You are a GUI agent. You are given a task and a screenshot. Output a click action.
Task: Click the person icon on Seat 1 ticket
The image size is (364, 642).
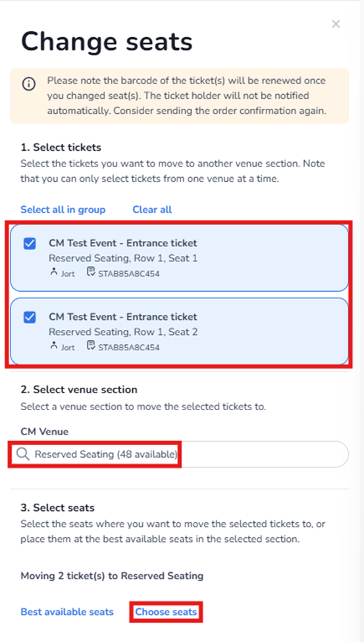click(x=53, y=273)
